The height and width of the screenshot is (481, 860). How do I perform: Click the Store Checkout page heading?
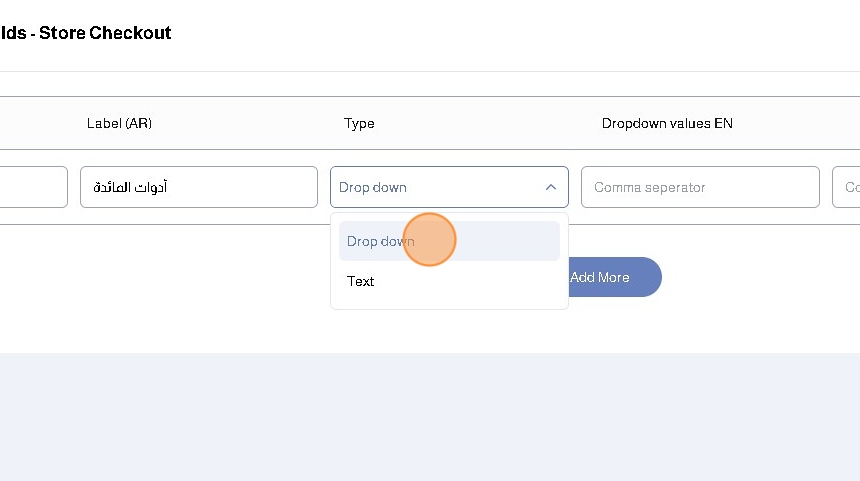[86, 33]
